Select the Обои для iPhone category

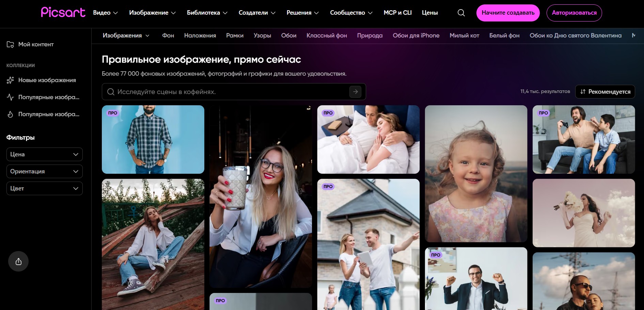point(416,35)
